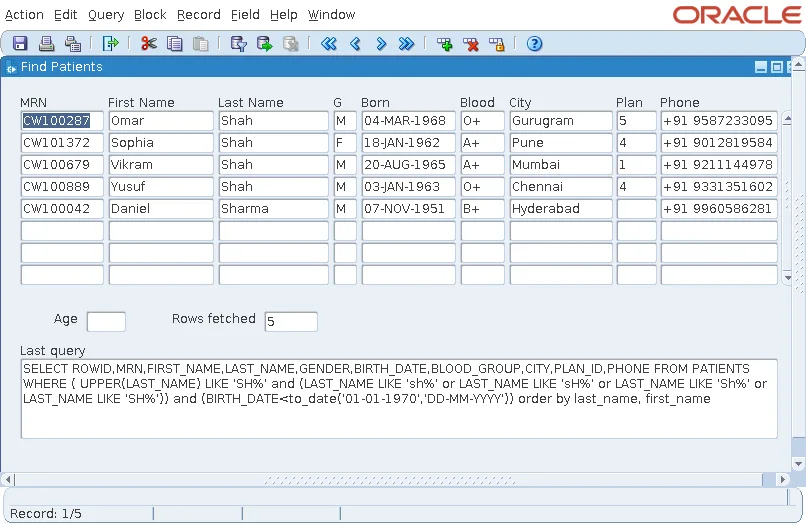Click the Record: 1/5 status text
806x529 pixels.
tap(46, 514)
